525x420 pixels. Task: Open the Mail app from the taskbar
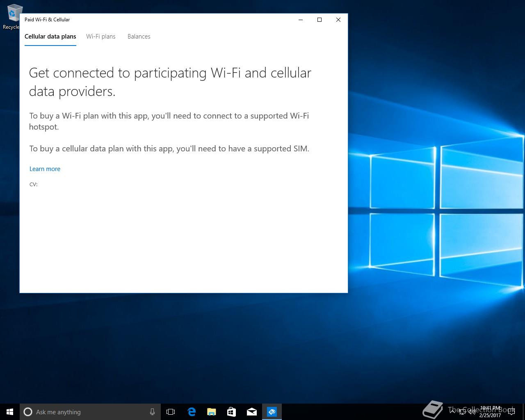pos(252,412)
